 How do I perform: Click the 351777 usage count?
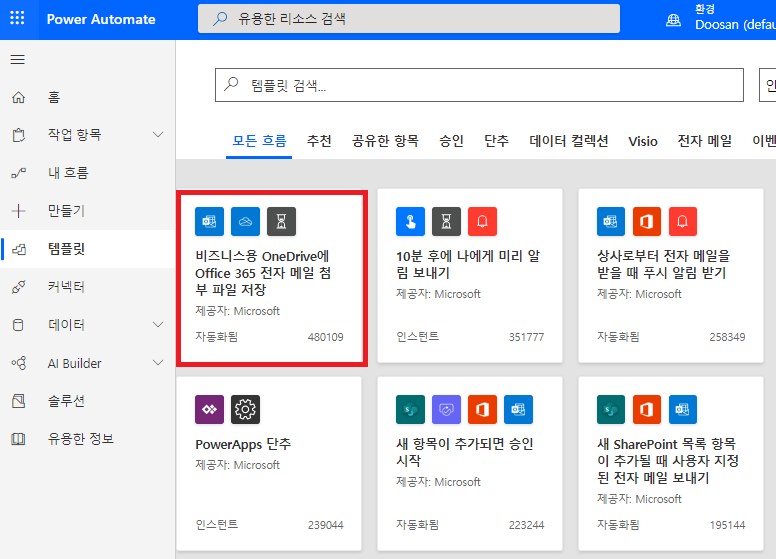coord(526,337)
